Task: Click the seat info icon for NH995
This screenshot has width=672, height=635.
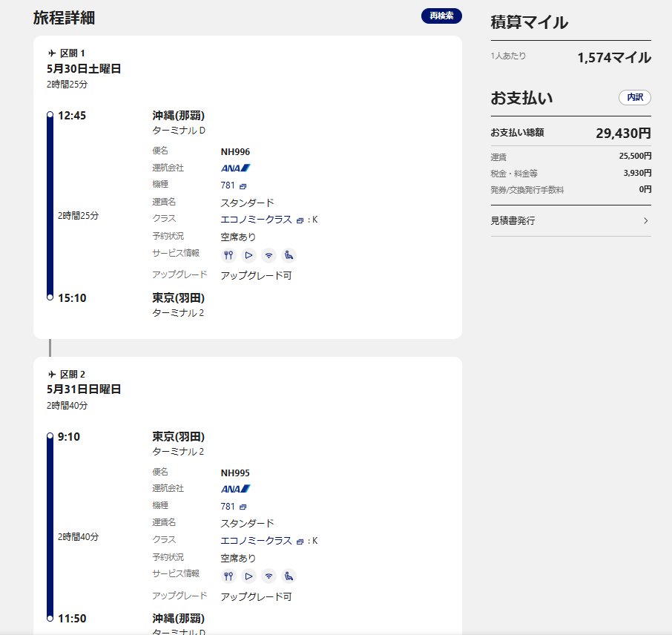Action: [289, 576]
